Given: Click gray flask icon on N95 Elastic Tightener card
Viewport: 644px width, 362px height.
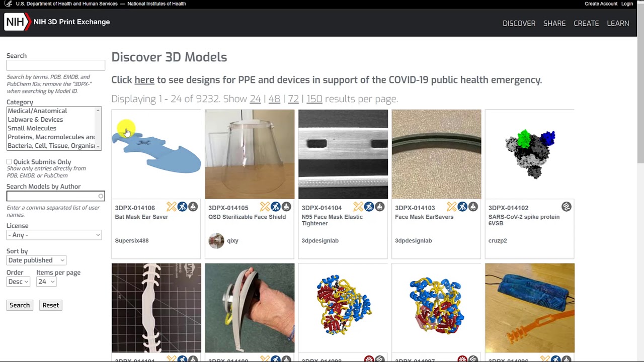Looking at the screenshot, I should (379, 207).
